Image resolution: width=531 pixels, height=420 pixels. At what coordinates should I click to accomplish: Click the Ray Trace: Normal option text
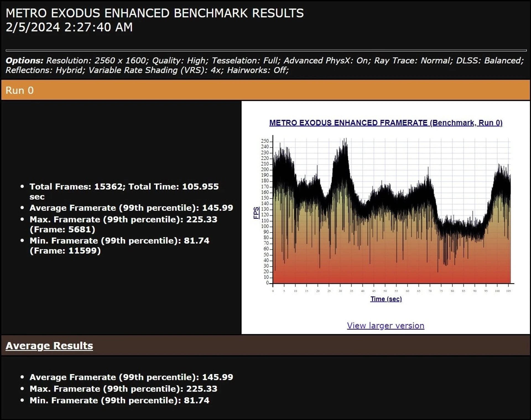point(413,61)
